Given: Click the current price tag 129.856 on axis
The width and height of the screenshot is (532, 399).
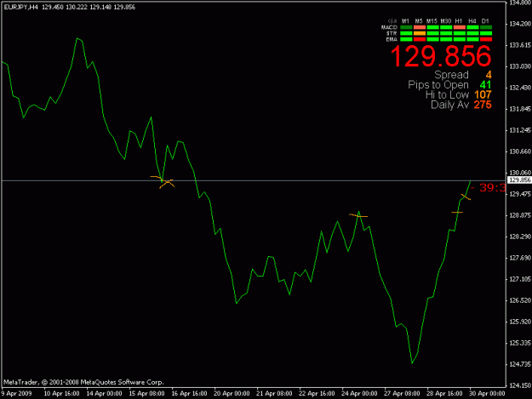Looking at the screenshot, I should pyautogui.click(x=519, y=180).
